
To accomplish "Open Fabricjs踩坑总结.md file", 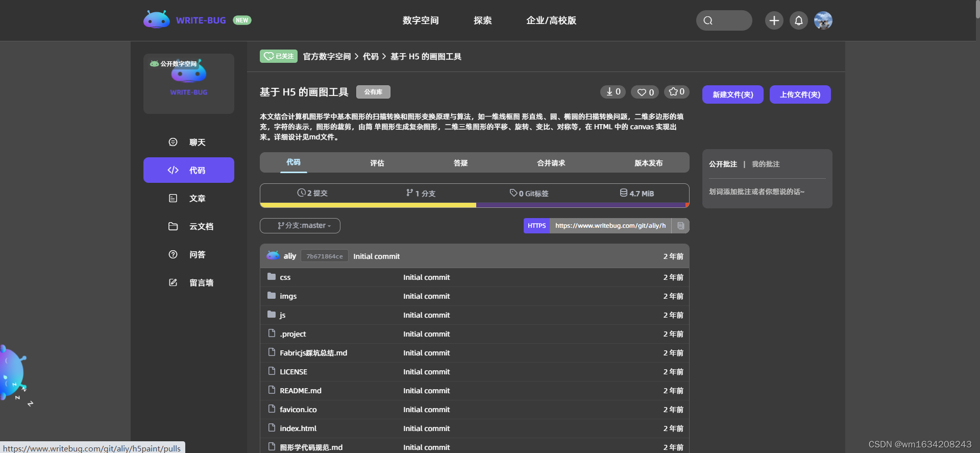I will click(313, 353).
